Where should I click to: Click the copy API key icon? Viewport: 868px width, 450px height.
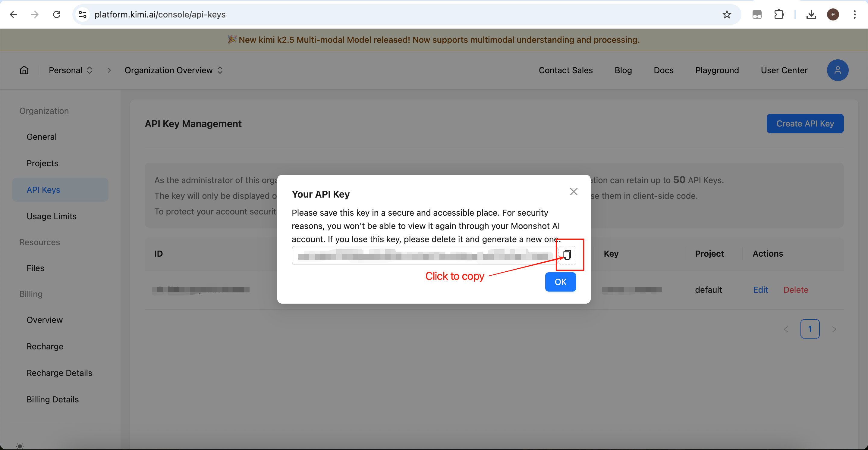pos(567,255)
